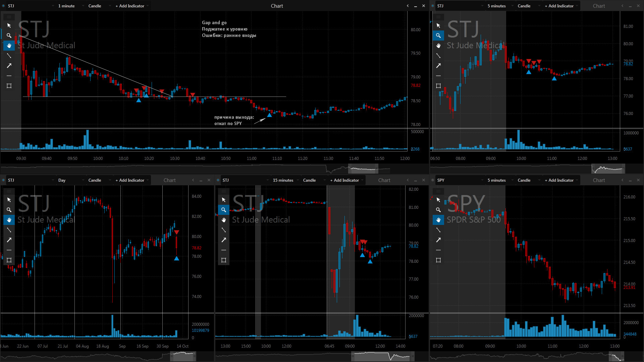Select the pointer tool in STJ 1 minute chart
644x362 pixels.
tap(9, 25)
